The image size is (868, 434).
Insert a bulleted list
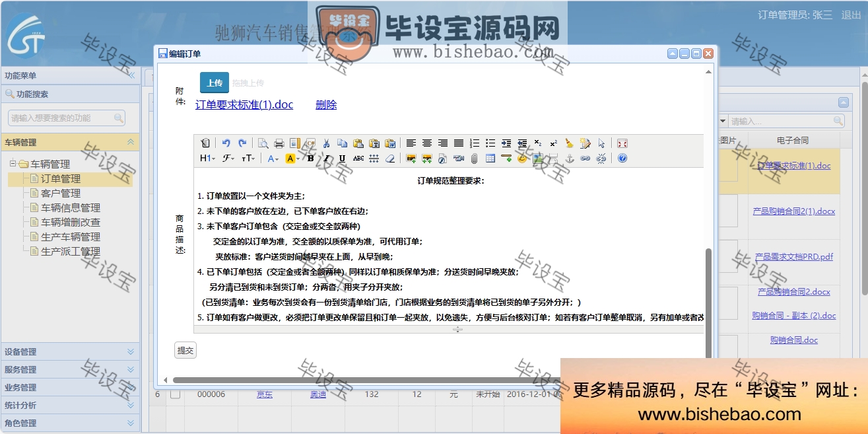490,143
